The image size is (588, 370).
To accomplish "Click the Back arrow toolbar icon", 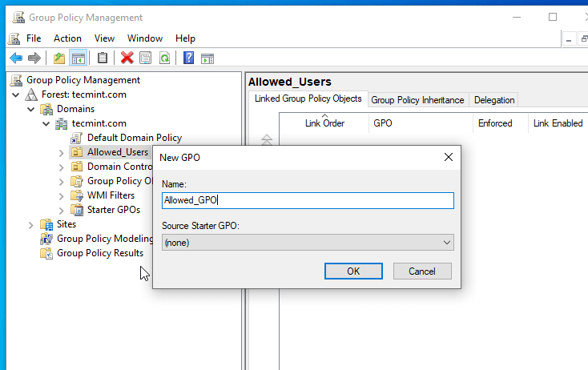I will click(16, 58).
